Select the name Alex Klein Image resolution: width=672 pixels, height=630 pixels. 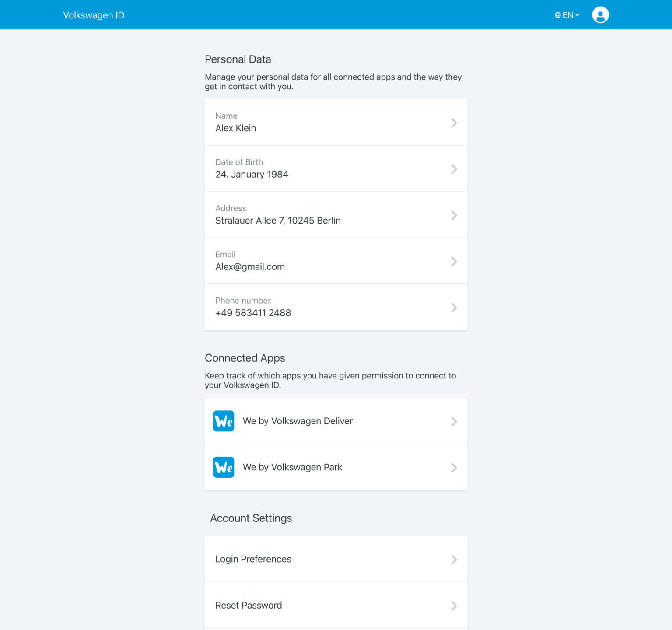236,128
